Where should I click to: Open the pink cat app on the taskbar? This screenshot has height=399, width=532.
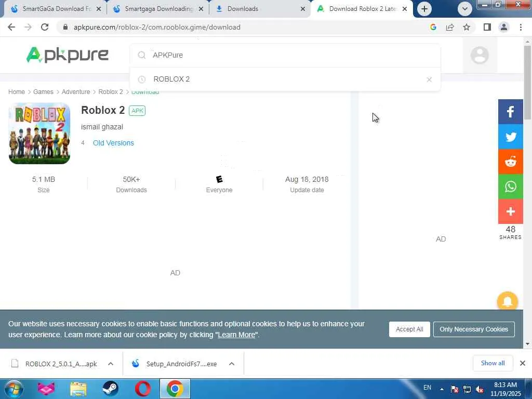click(x=46, y=389)
